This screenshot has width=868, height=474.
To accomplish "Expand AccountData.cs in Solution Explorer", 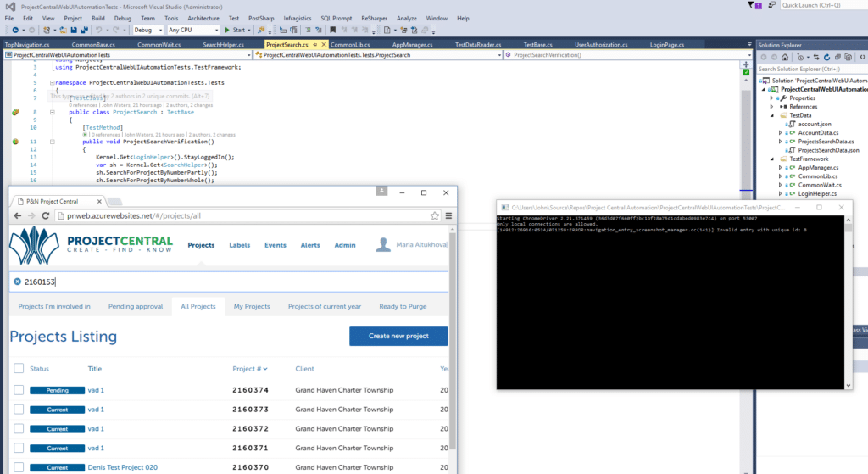I will [x=781, y=133].
